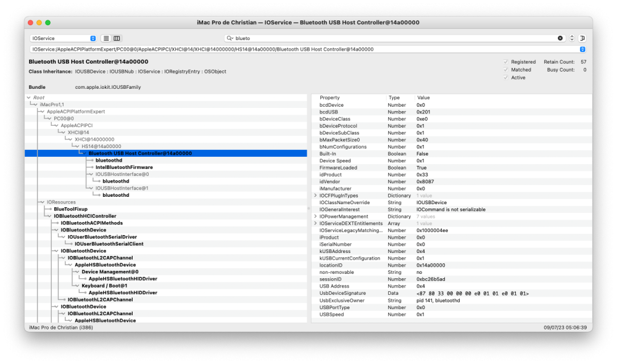
Task: Expand the IOPowerManagement dictionary row
Action: pos(315,217)
